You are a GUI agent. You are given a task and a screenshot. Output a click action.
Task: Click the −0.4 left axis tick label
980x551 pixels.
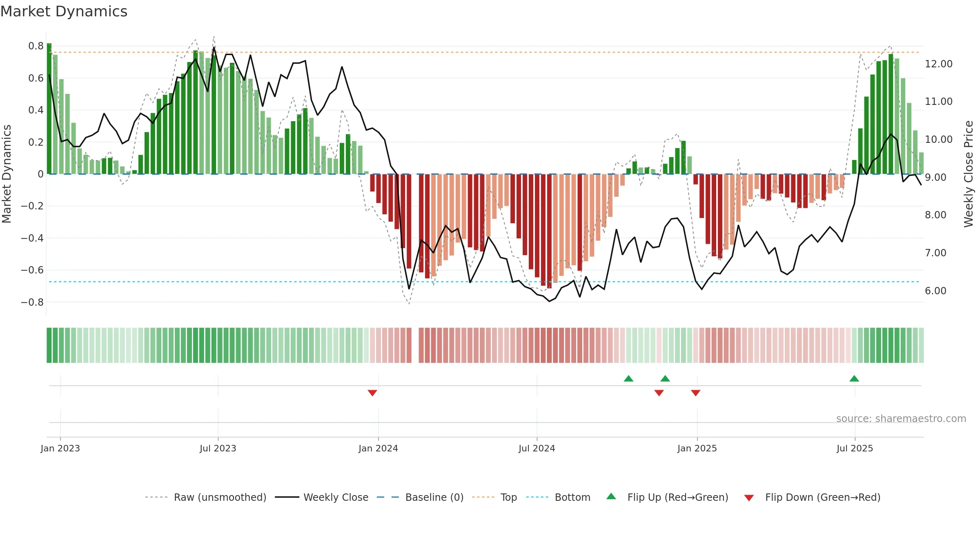[32, 238]
